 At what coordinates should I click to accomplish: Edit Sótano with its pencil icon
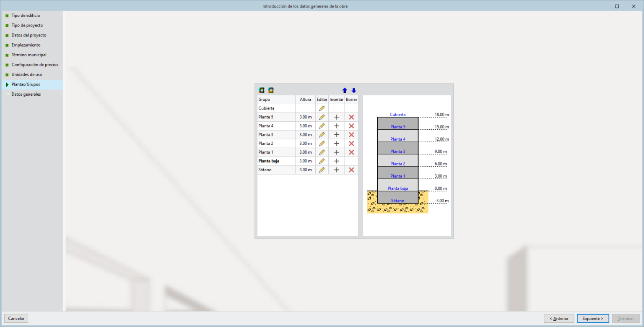pos(322,170)
